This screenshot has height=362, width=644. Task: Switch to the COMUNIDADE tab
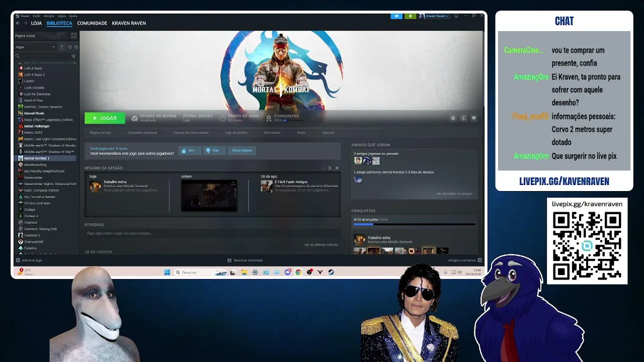[x=92, y=23]
